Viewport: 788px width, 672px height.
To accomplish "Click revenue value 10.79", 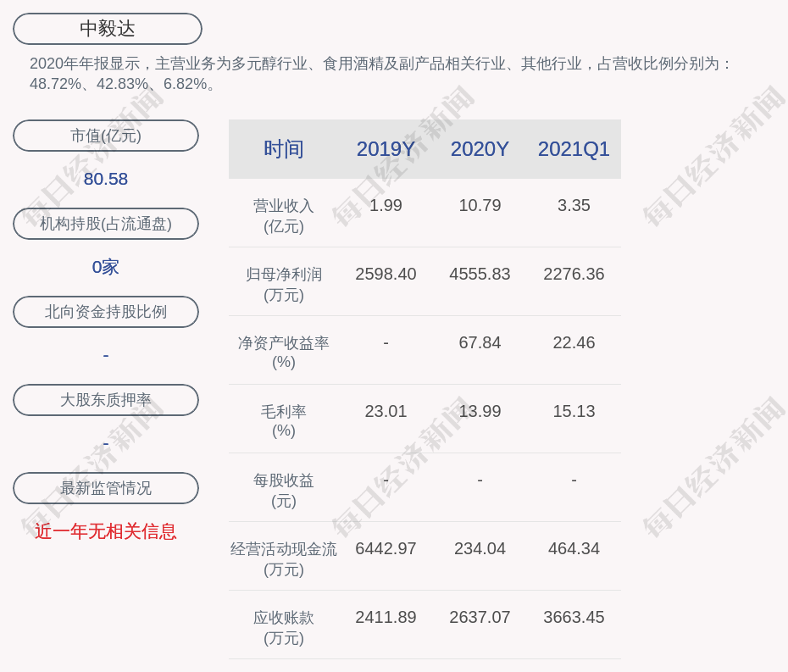I will point(480,206).
